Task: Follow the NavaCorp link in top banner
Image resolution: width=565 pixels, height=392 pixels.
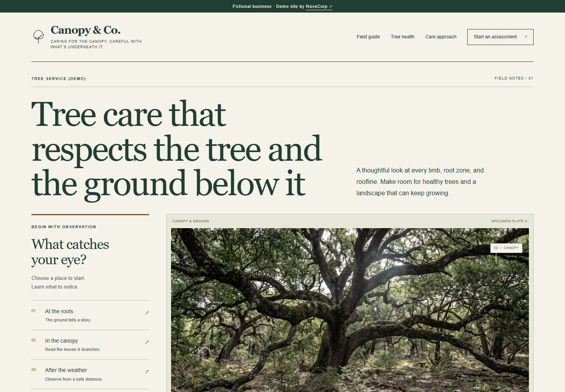Action: [319, 6]
